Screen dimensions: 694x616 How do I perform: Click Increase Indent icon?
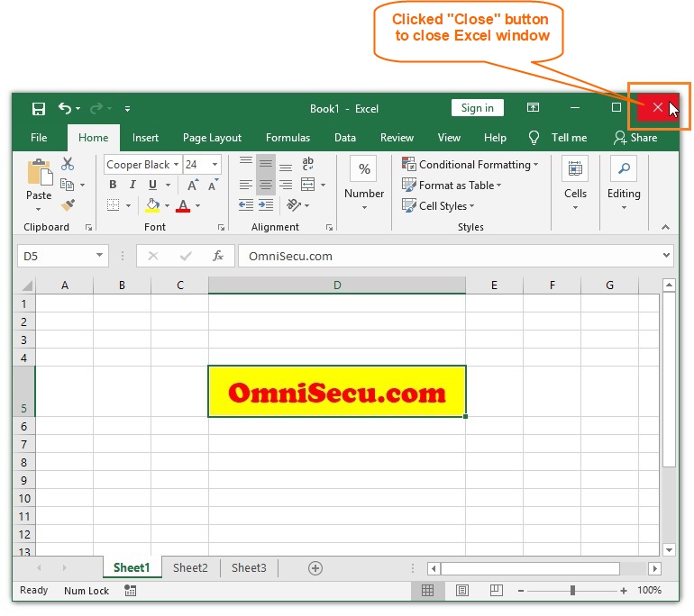[x=266, y=204]
